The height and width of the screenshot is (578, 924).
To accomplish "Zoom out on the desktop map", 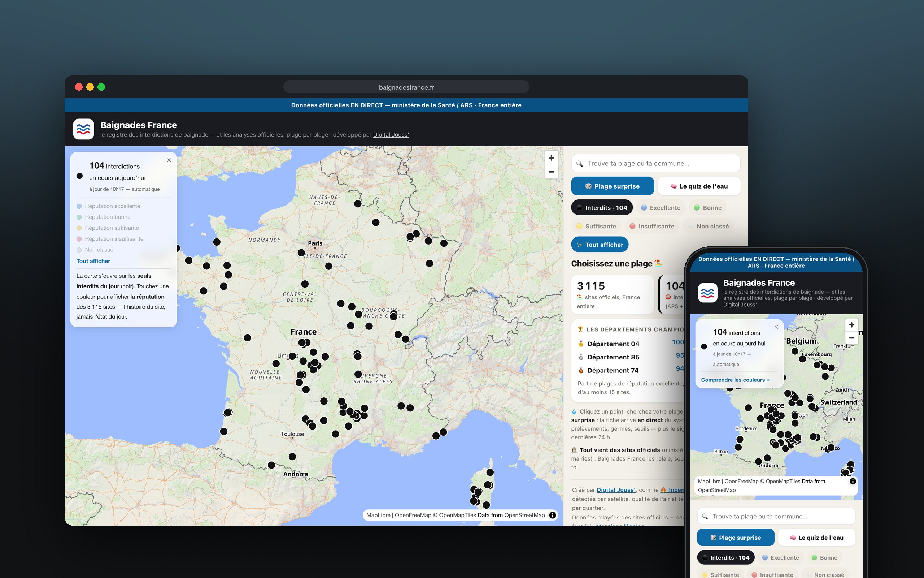I will pos(551,172).
